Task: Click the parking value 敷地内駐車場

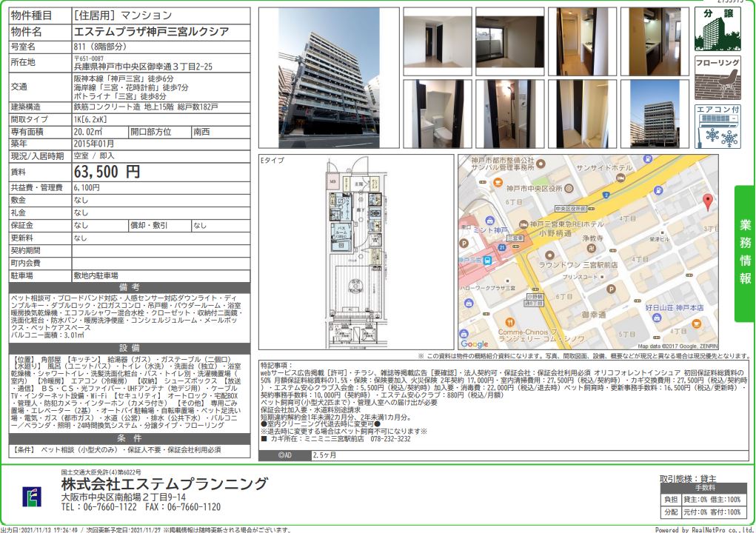Action: pos(96,275)
